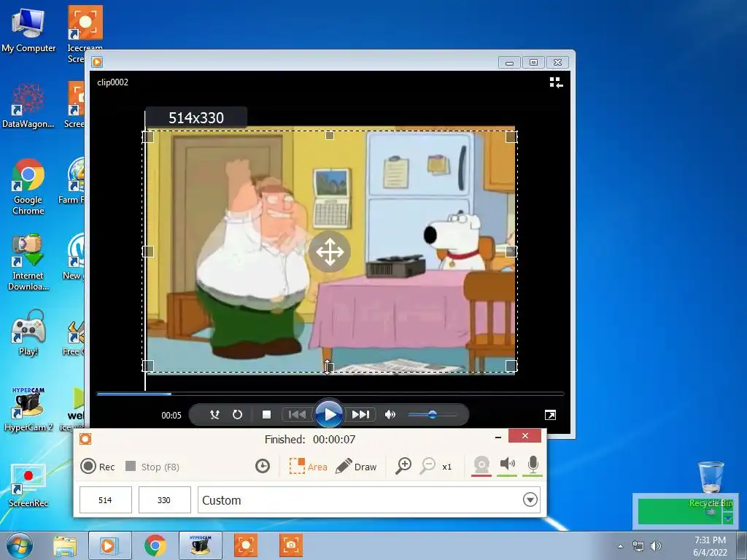Image resolution: width=747 pixels, height=560 pixels.
Task: Click the Icecream logo in the recorder panel
Action: [85, 439]
